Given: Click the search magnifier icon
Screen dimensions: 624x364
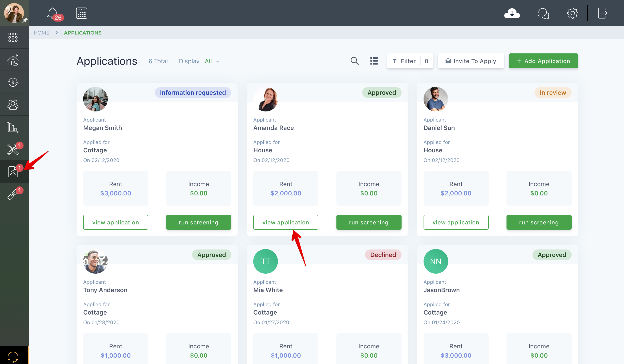Looking at the screenshot, I should coord(354,61).
